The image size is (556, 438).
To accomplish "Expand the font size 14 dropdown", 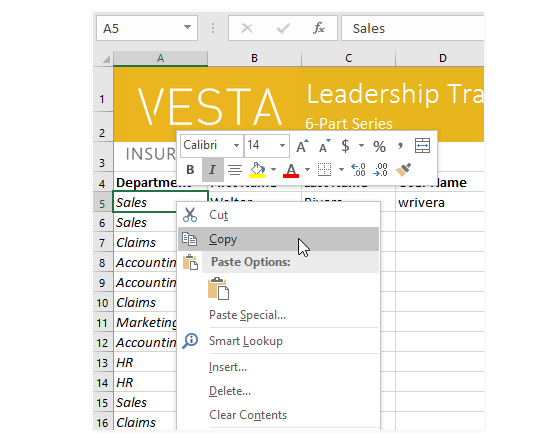I will (x=282, y=145).
